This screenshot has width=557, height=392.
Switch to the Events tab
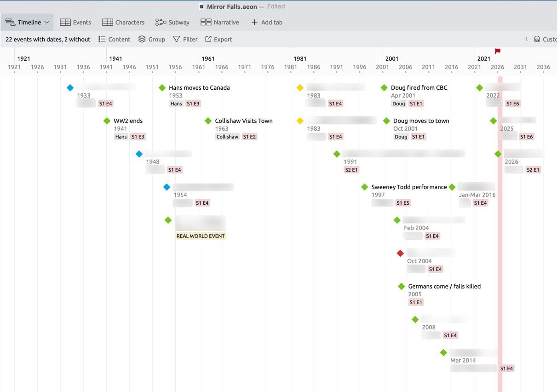75,22
